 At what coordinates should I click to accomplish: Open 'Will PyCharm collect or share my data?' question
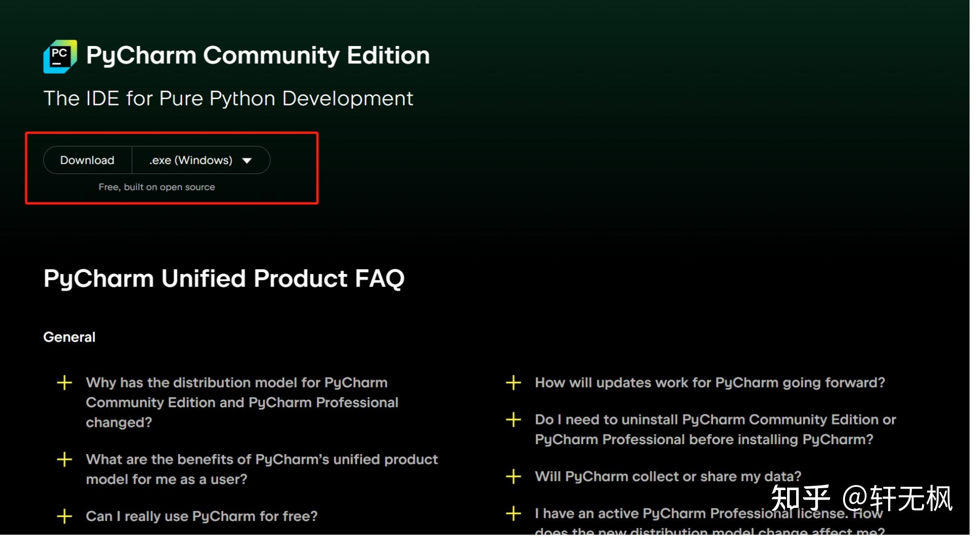(x=667, y=477)
